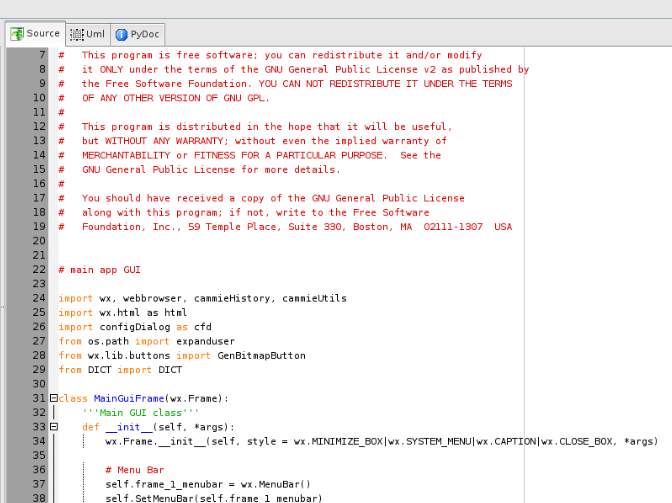Click 'import wx.html as html' line
672x503 pixels.
coord(123,313)
